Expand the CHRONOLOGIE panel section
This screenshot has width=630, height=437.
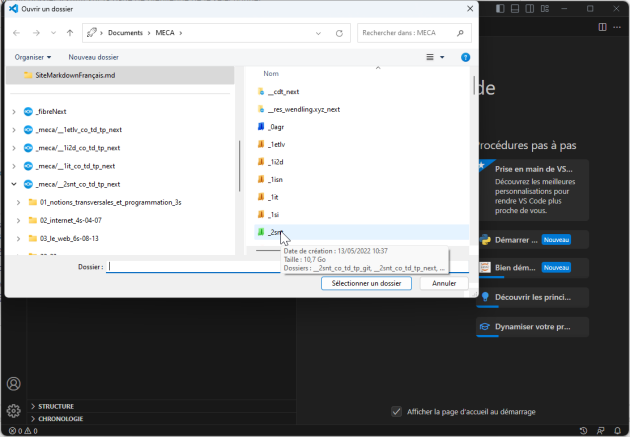(x=31, y=419)
